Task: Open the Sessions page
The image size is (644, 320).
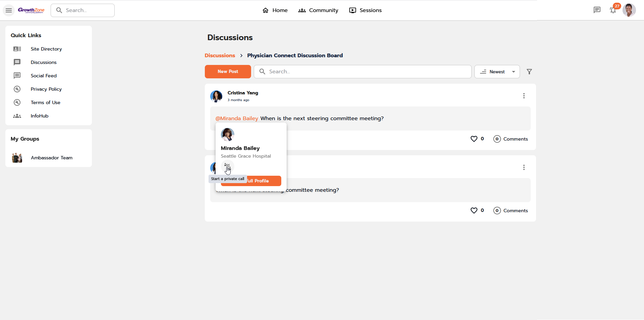Action: 365,10
